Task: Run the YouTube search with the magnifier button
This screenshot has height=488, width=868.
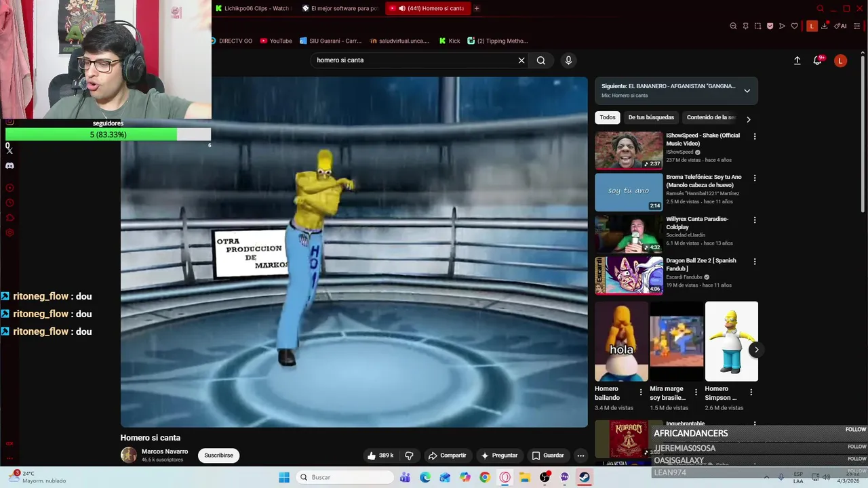Action: pyautogui.click(x=541, y=60)
